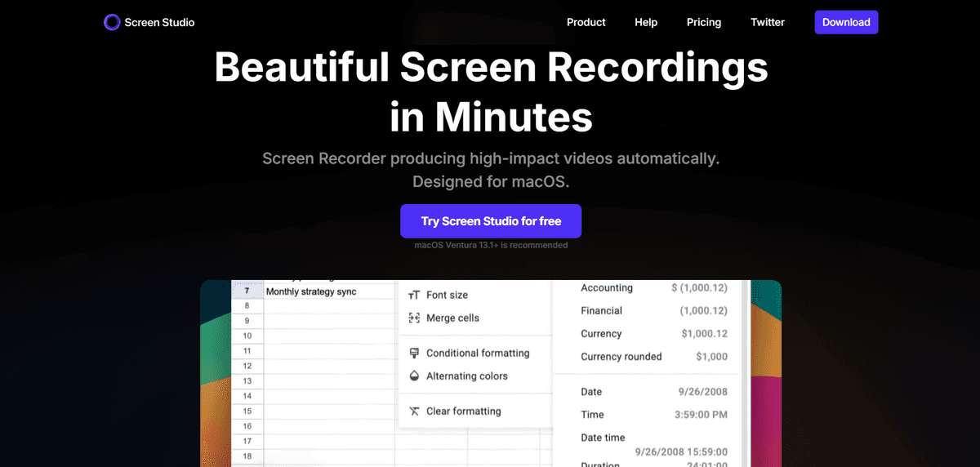
Task: Click spreadsheet row header 13
Action: pyautogui.click(x=247, y=381)
